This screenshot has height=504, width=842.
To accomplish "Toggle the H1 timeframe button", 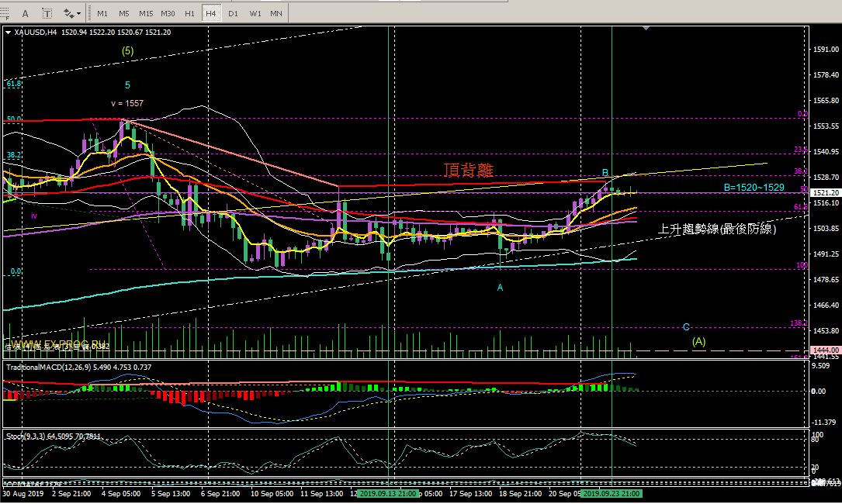I will point(189,13).
